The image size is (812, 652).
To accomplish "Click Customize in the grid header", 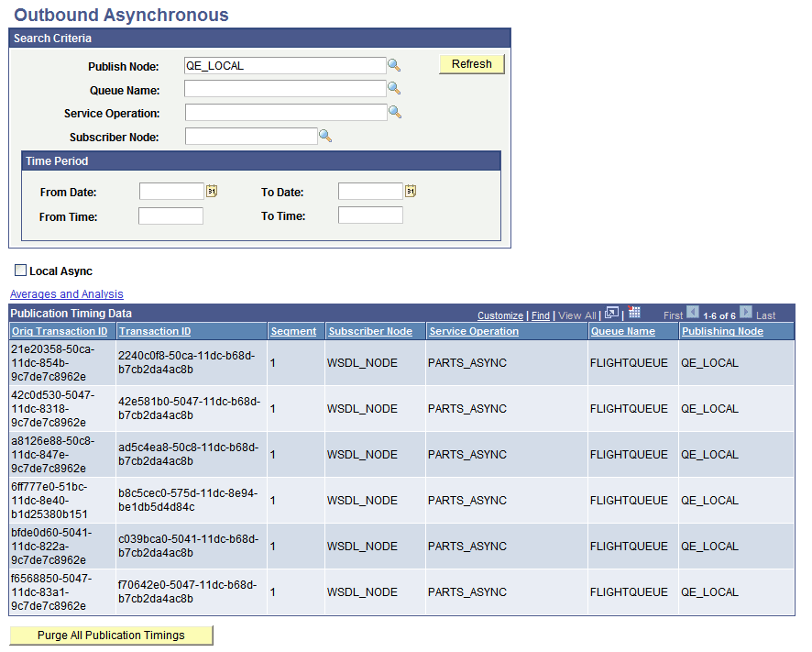I will (499, 315).
